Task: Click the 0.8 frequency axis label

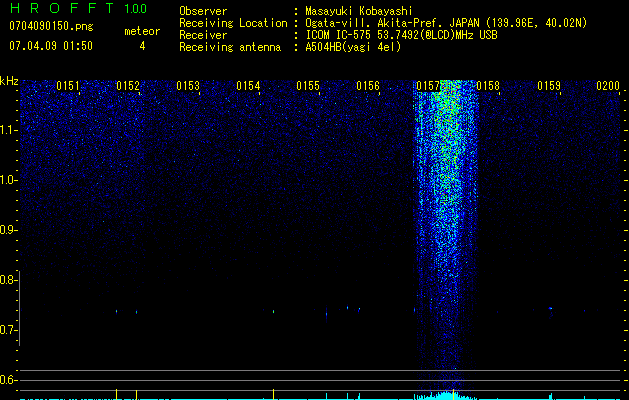Action: pyautogui.click(x=7, y=280)
